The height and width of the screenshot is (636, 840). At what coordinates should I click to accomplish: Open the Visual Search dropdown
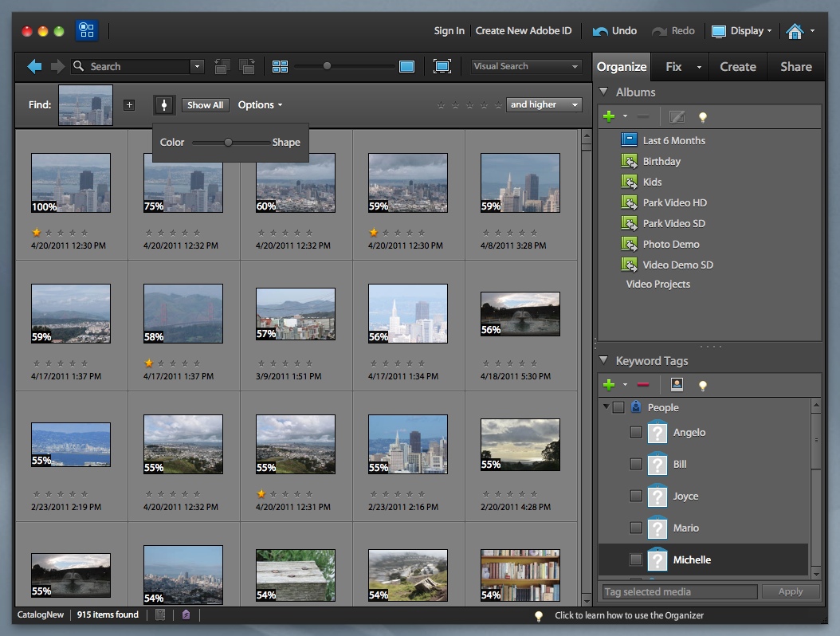point(526,67)
